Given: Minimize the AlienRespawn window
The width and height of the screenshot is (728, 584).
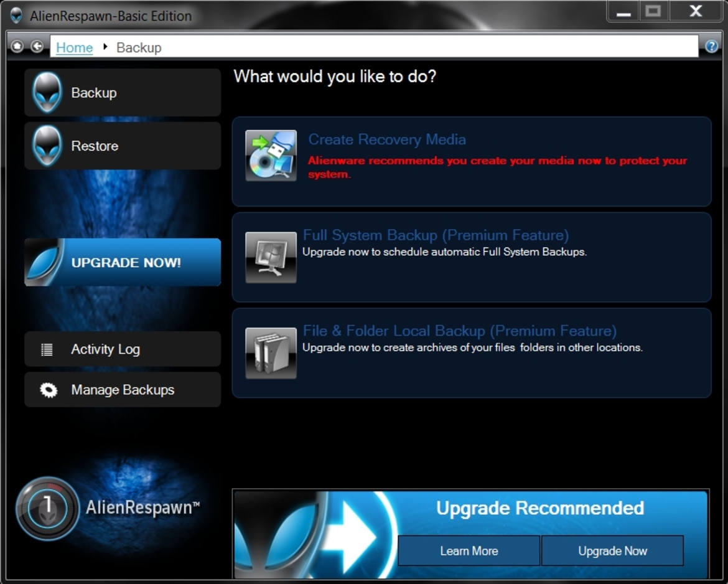Looking at the screenshot, I should click(x=623, y=11).
